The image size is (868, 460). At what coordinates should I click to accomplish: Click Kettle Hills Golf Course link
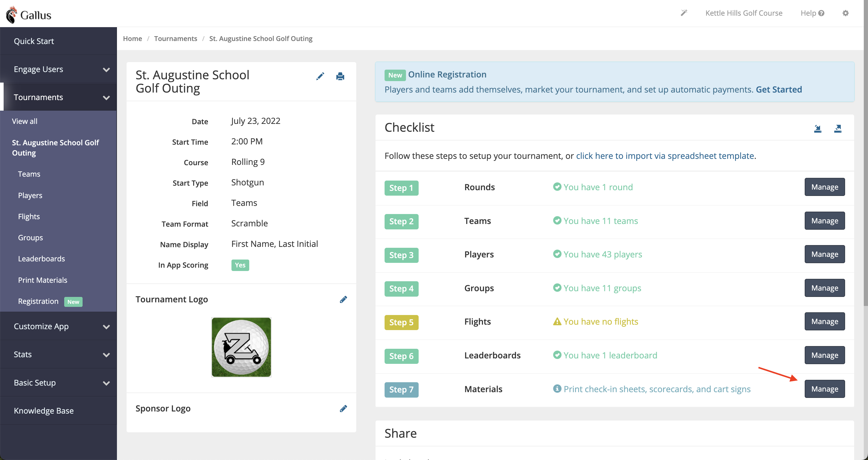coord(744,13)
